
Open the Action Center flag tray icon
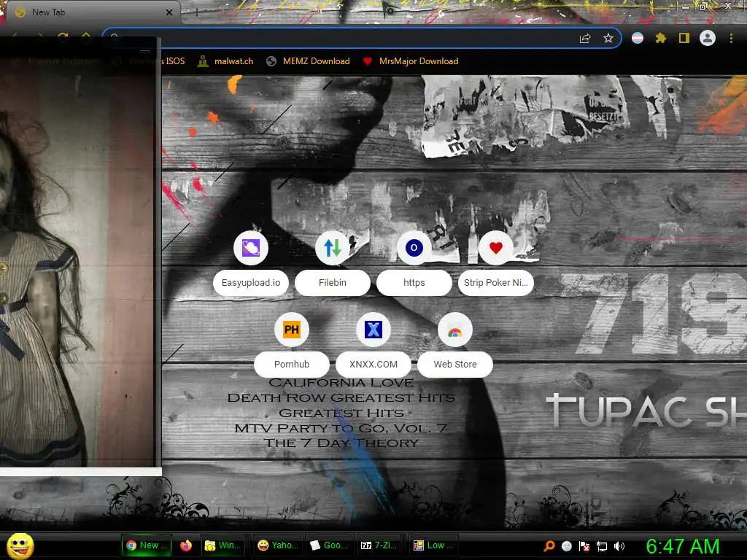click(x=584, y=546)
